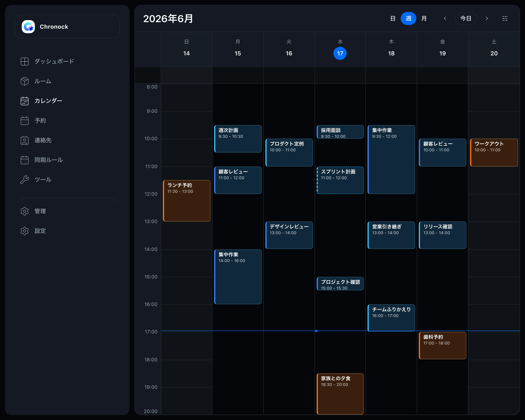Image resolution: width=525 pixels, height=420 pixels.
Task: Open ワークアウト event on Saturday
Action: (494, 153)
